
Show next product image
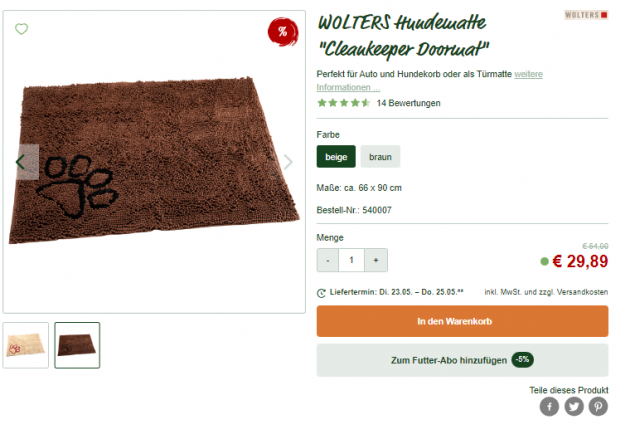pos(288,162)
